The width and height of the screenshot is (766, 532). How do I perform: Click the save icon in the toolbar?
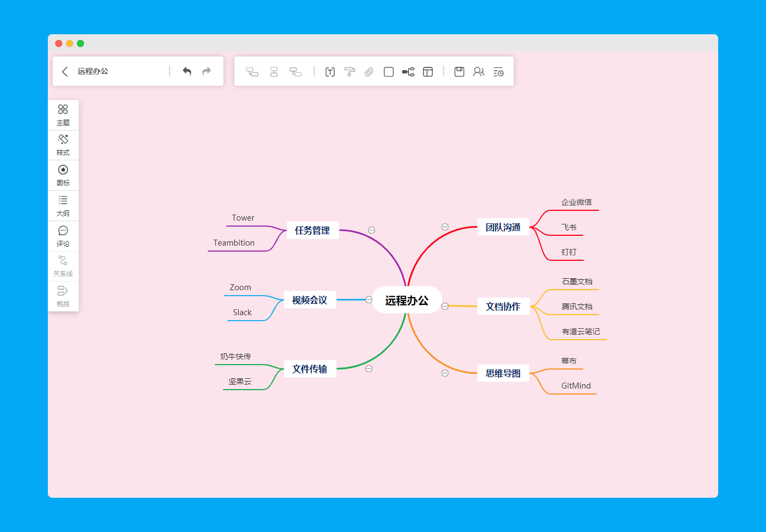tap(459, 71)
